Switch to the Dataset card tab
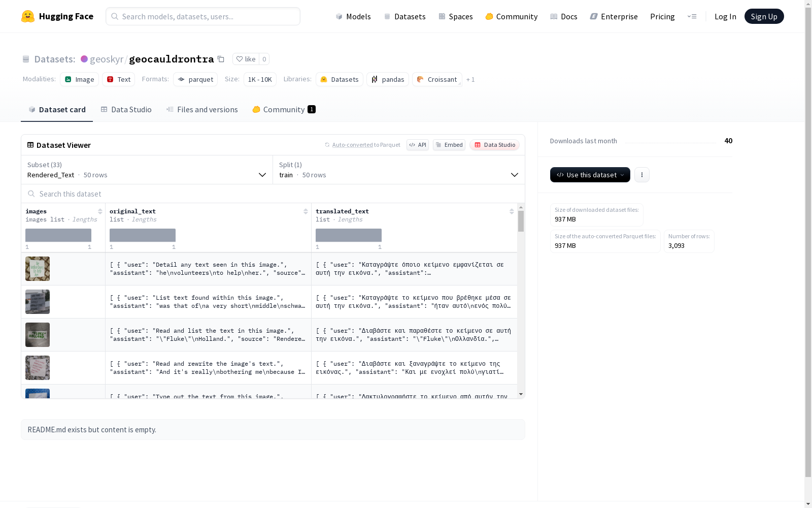812x508 pixels. (57, 109)
